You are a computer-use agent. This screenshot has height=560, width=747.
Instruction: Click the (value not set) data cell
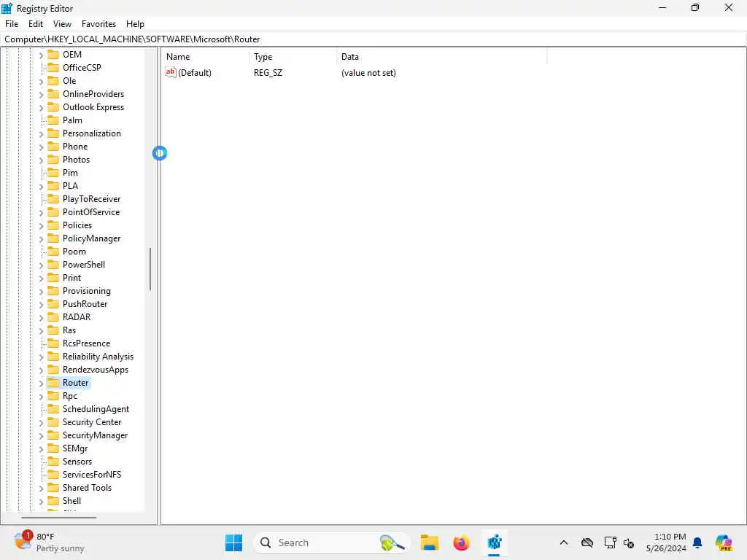368,73
